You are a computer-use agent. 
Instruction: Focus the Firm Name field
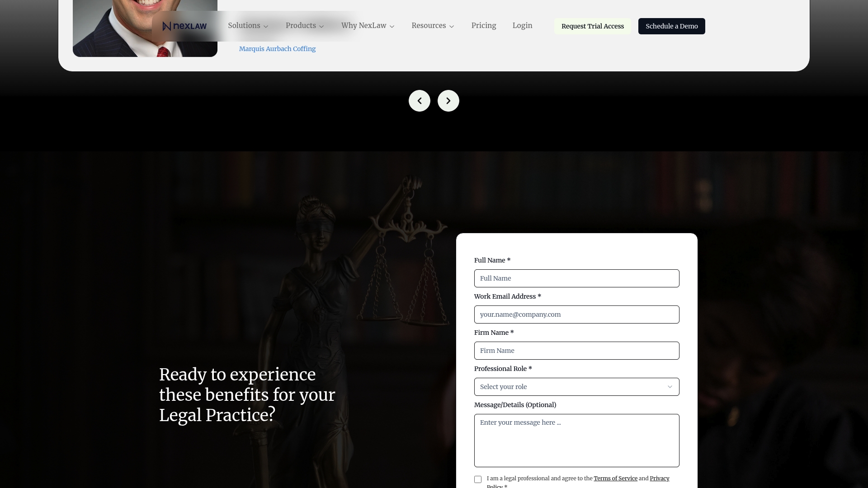[x=576, y=351]
